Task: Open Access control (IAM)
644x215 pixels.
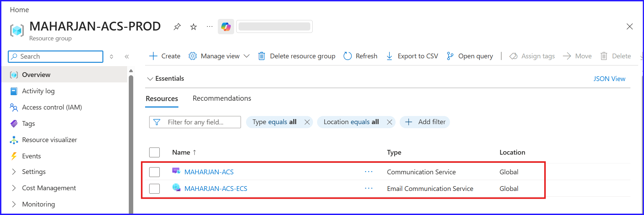Action: 52,107
